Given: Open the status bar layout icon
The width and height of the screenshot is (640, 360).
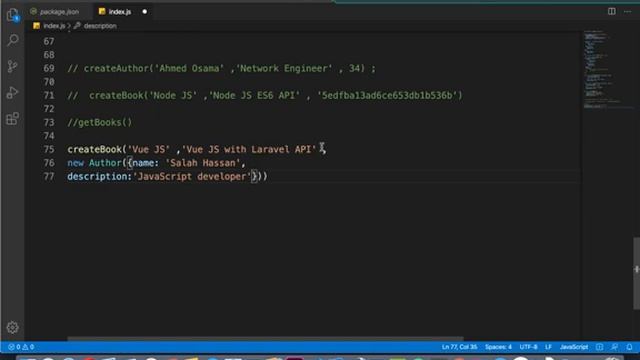Looking at the screenshot, I should coord(599,347).
